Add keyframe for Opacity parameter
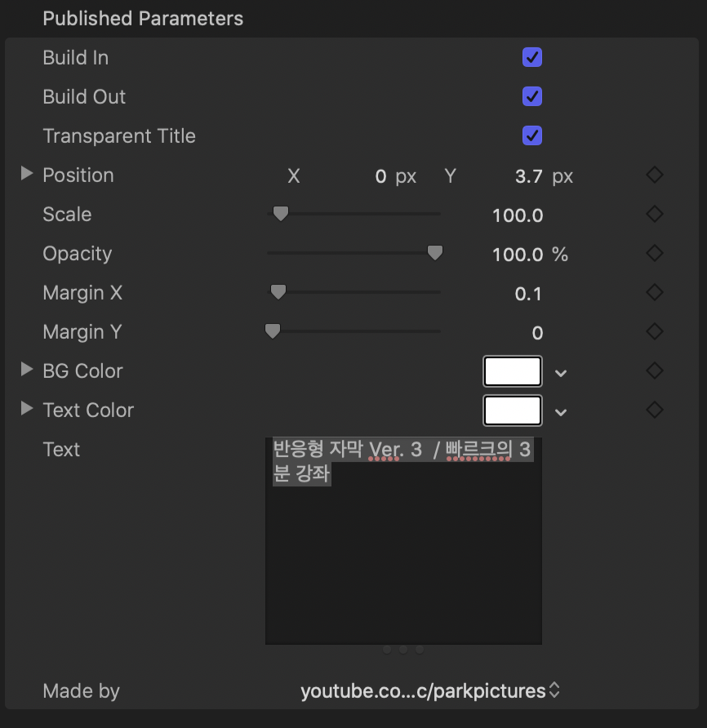707x728 pixels. (655, 253)
